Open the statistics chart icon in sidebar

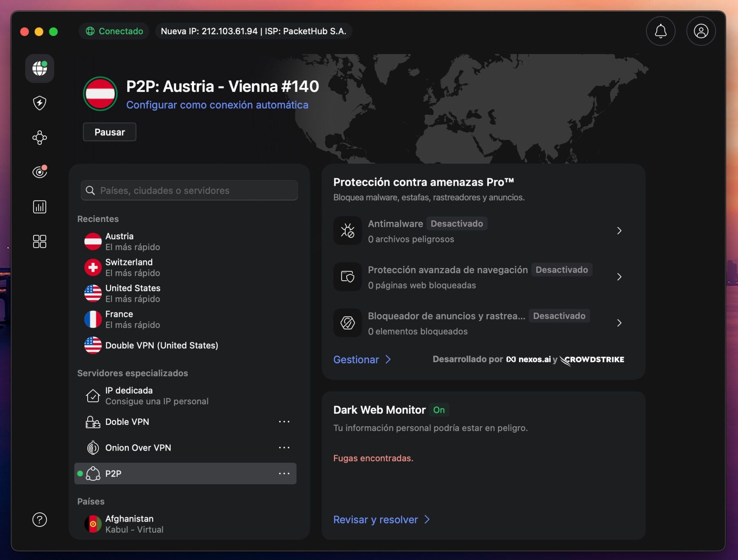pyautogui.click(x=40, y=207)
